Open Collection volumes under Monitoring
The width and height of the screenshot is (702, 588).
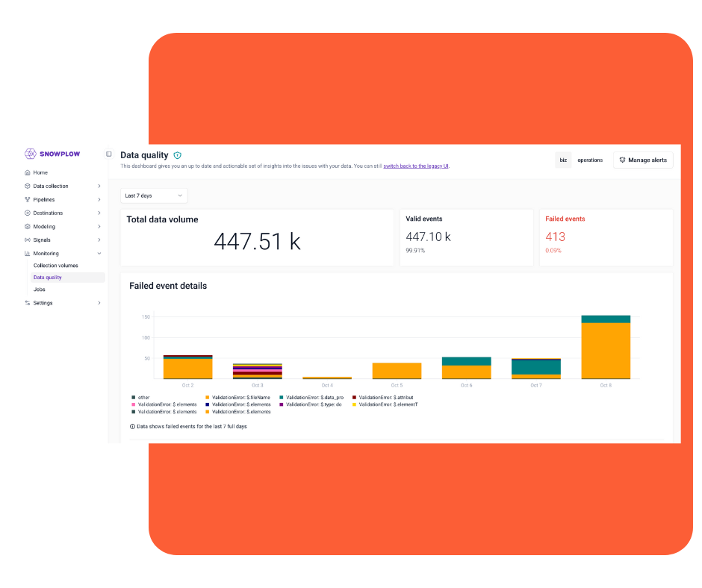(x=55, y=266)
